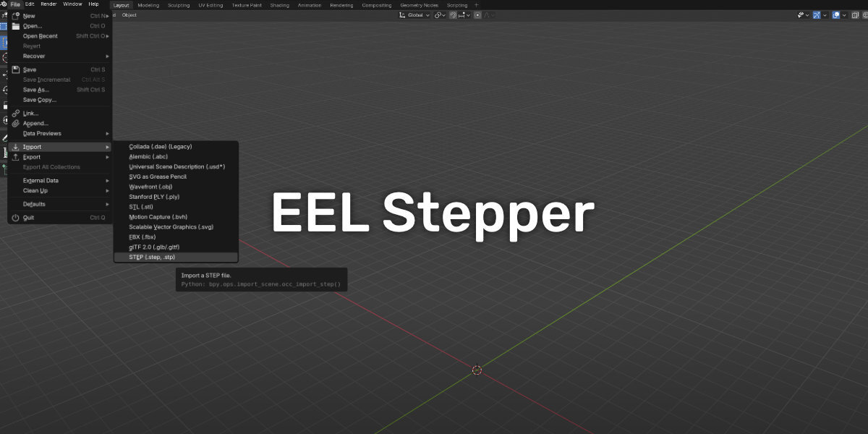The width and height of the screenshot is (868, 434).
Task: Switch to the Sculpting workspace tab
Action: coord(179,5)
